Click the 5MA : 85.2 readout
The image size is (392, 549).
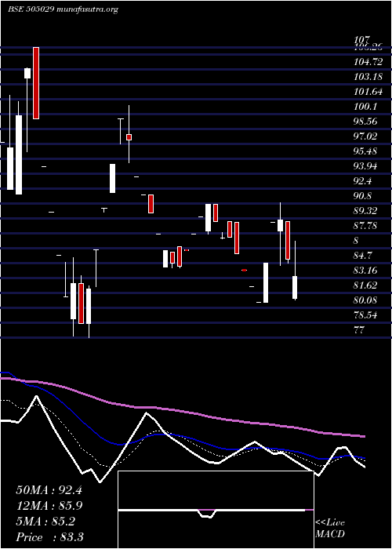click(x=45, y=522)
